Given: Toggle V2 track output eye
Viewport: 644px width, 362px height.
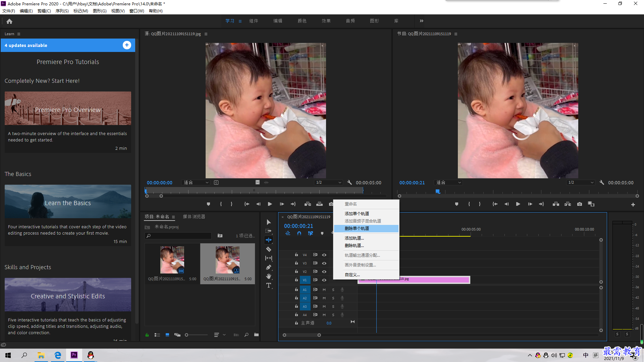Looking at the screenshot, I should pyautogui.click(x=324, y=271).
